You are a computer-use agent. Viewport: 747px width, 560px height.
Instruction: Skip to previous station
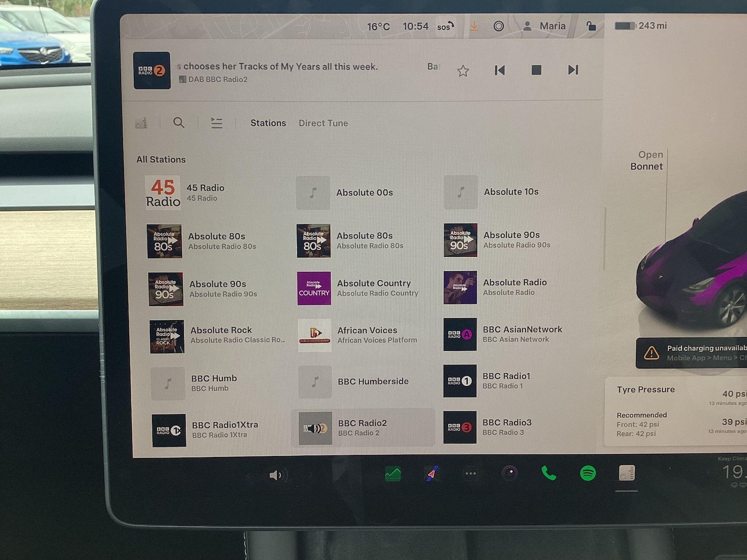499,70
